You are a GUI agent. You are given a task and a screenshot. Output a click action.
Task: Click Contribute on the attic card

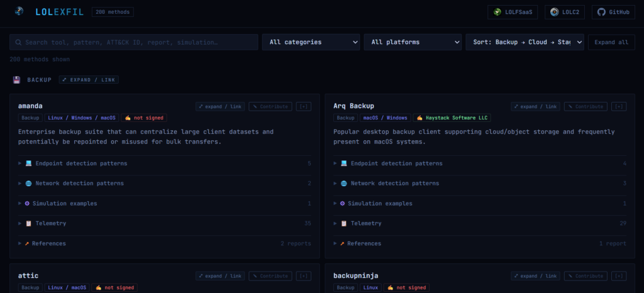[x=270, y=276]
